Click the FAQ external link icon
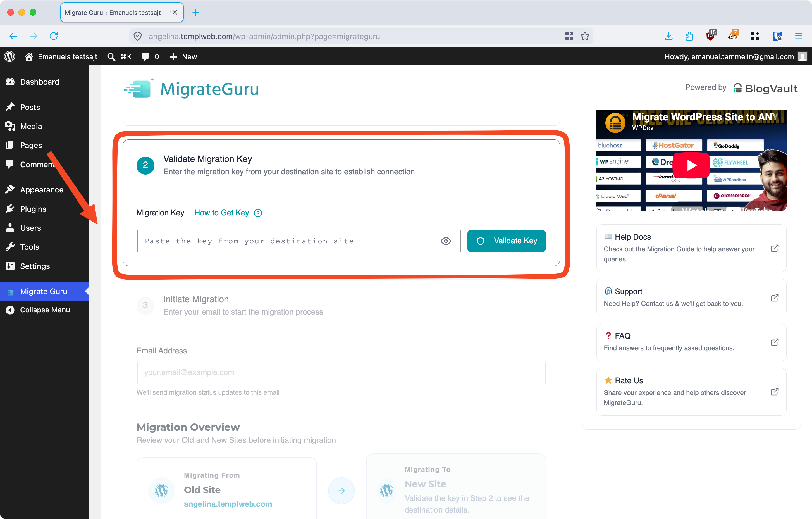The image size is (812, 519). click(x=775, y=342)
